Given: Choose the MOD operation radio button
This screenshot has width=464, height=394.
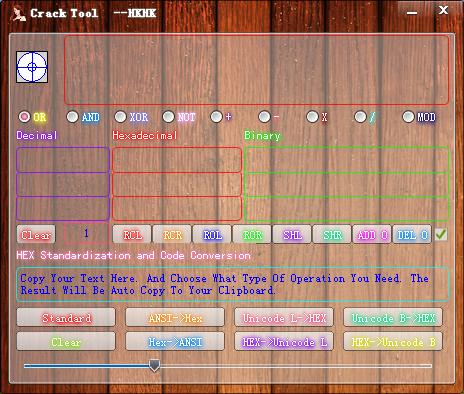Looking at the screenshot, I should click(408, 117).
